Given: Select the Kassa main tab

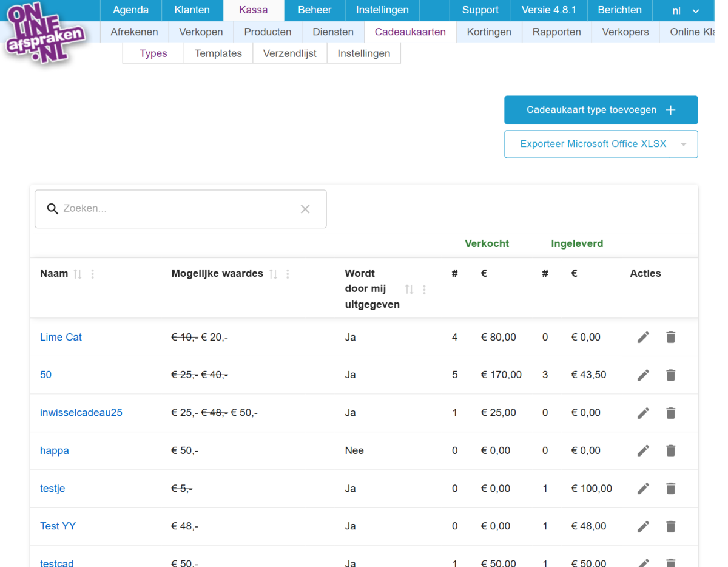Looking at the screenshot, I should tap(254, 10).
